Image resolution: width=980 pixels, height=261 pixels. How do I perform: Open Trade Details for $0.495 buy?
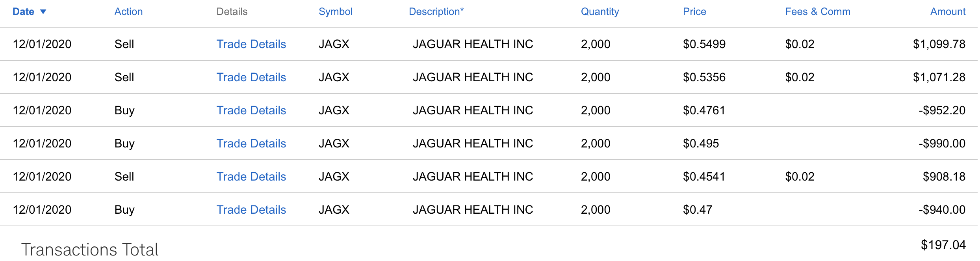(251, 144)
